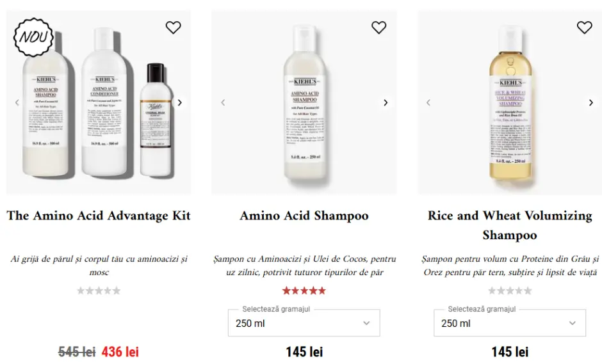Click the Rice and Wheat Shampoo rating stars

510,291
